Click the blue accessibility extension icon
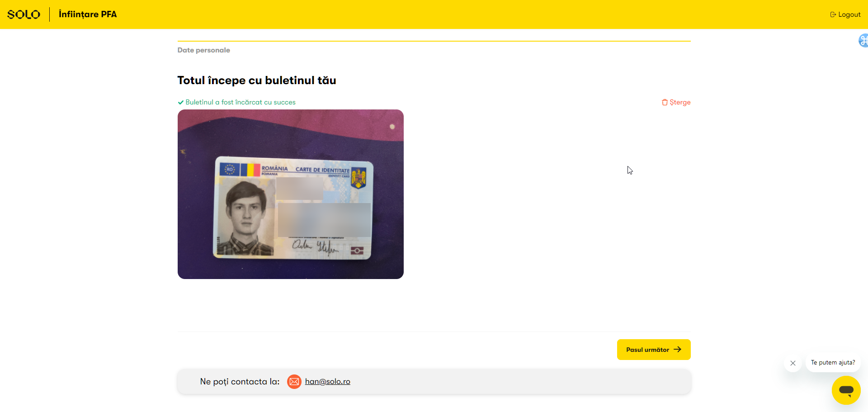This screenshot has height=412, width=868. (863, 41)
